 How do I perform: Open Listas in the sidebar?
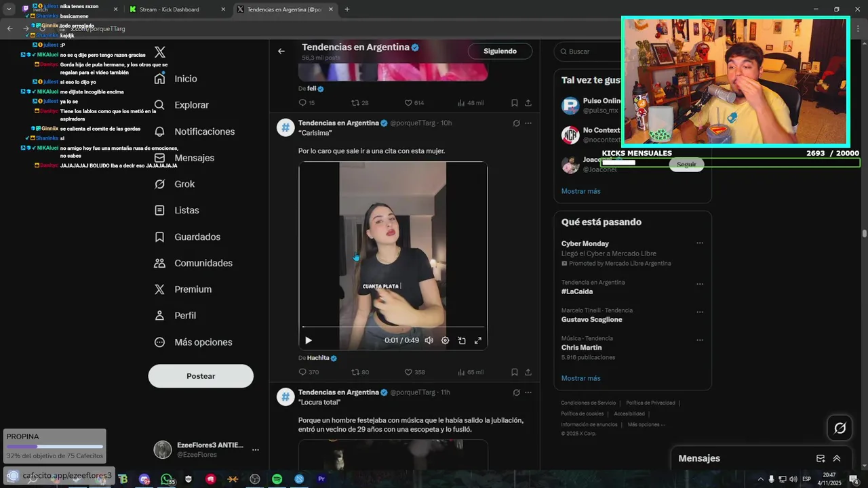tap(176, 211)
